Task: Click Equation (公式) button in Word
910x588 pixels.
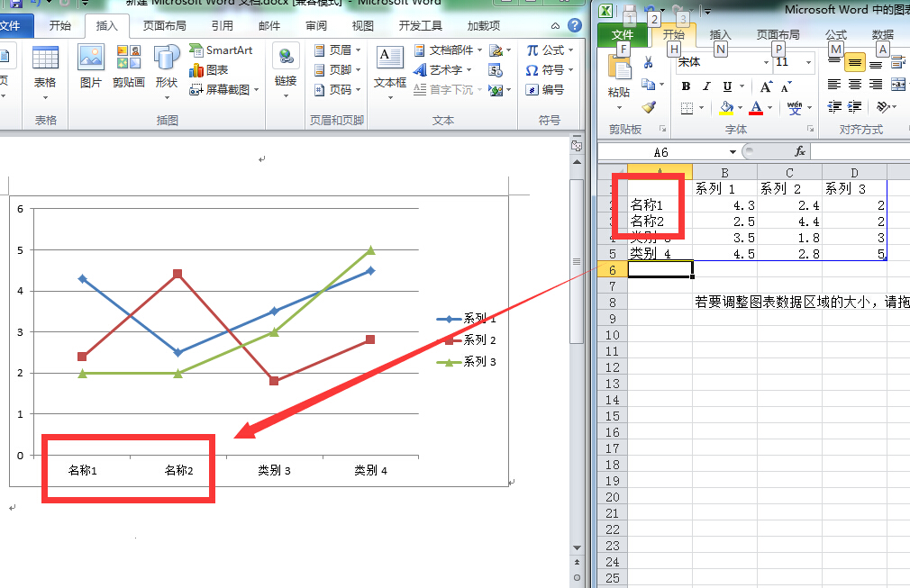Action: click(550, 50)
